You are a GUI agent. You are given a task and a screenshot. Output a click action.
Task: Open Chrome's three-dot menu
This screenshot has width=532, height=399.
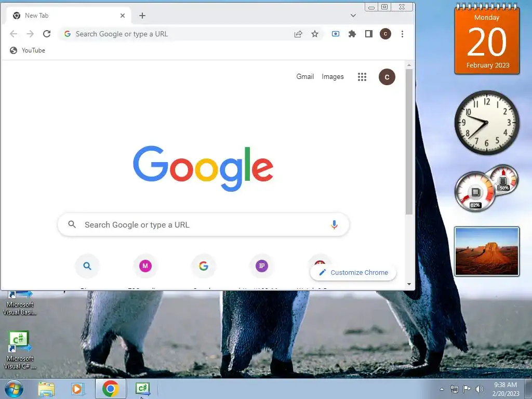pos(403,34)
